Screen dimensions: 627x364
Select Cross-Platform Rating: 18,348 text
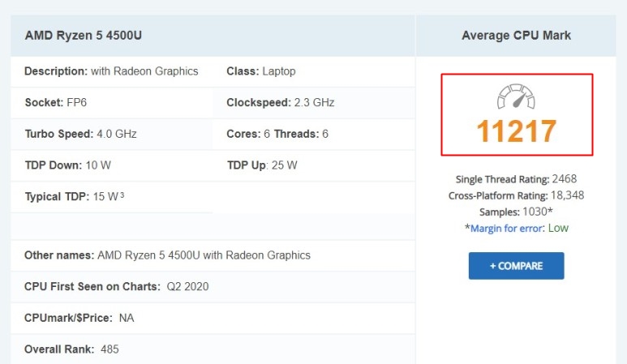(x=516, y=195)
